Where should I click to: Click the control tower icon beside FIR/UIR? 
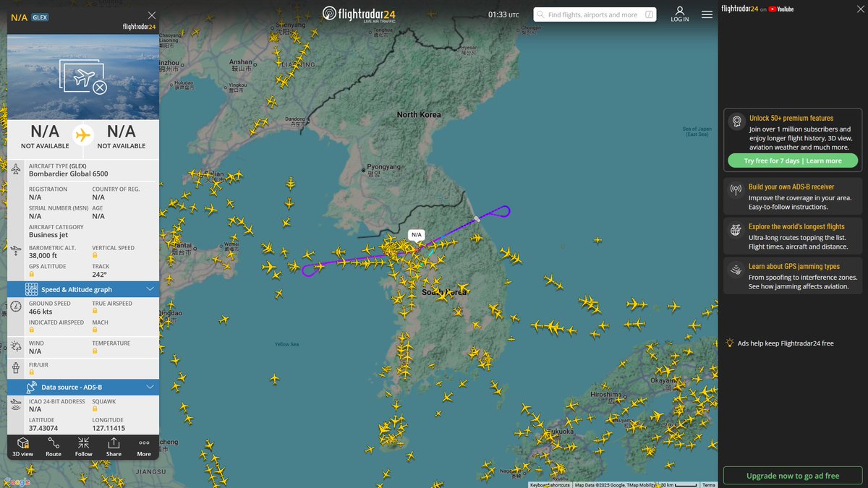[17, 367]
